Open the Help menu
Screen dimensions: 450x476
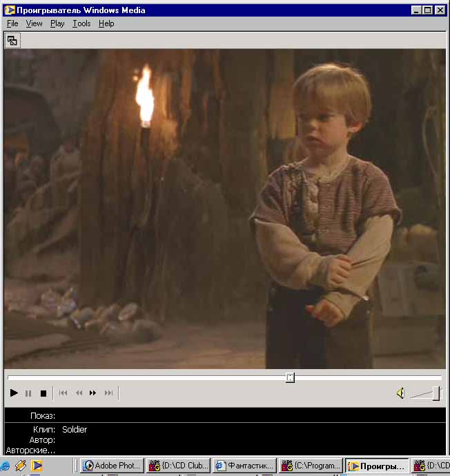point(106,23)
